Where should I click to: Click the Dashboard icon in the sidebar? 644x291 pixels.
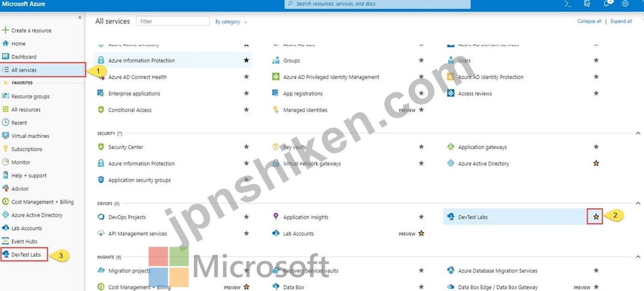tap(6, 56)
